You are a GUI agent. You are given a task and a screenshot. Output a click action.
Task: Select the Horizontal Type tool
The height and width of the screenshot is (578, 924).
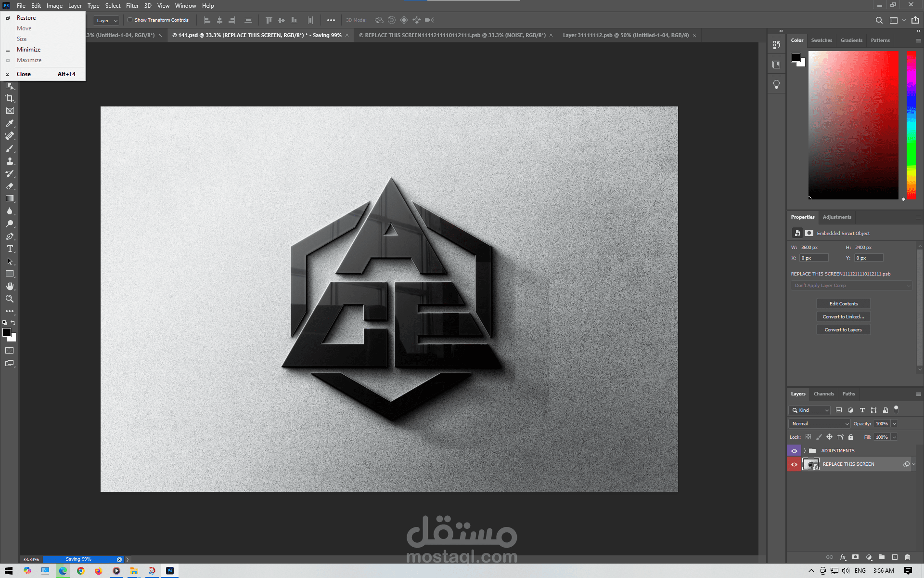[10, 249]
